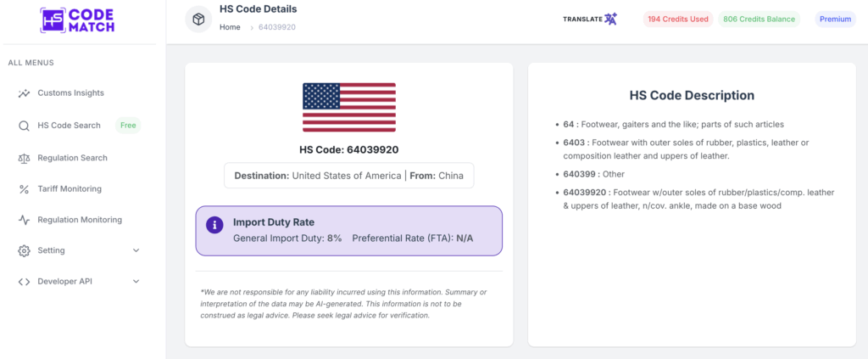Expand the Setting menu chevron
868x359 pixels.
point(136,251)
